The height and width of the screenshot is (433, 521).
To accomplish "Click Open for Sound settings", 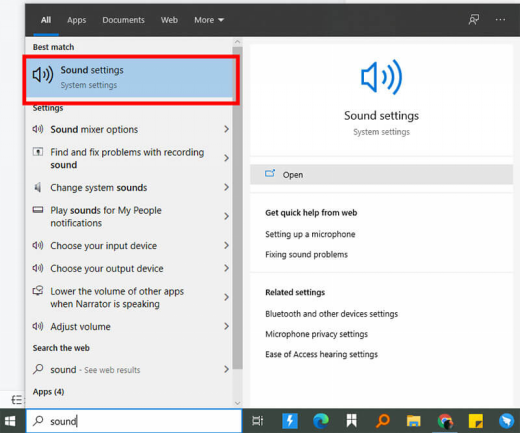I will (x=381, y=174).
